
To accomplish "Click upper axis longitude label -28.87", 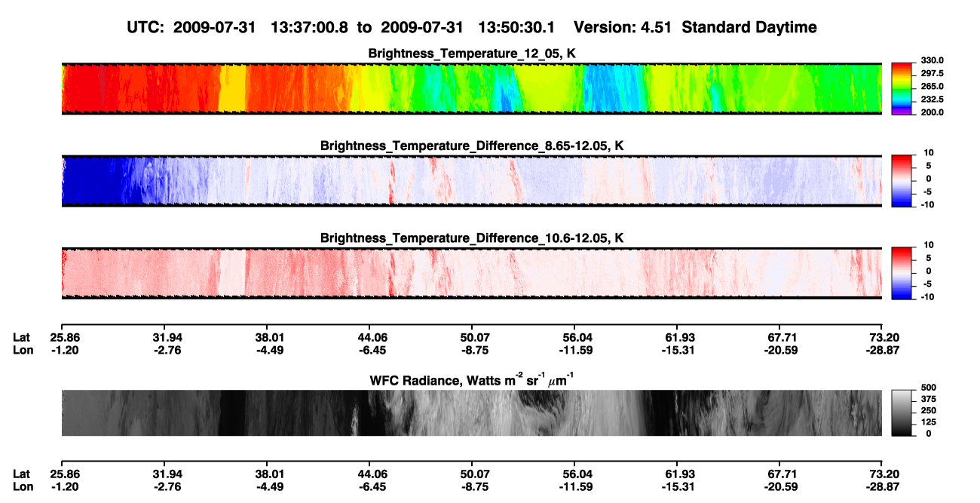I will 884,350.
